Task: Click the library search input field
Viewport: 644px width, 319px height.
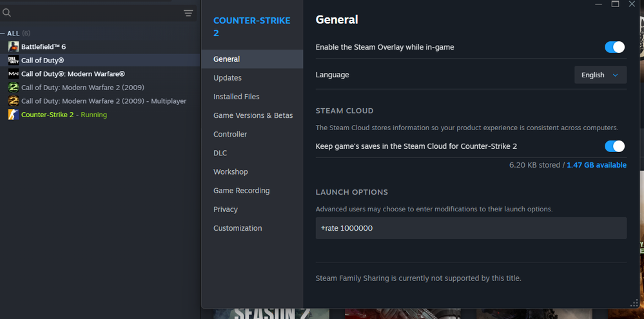Action: click(x=98, y=13)
